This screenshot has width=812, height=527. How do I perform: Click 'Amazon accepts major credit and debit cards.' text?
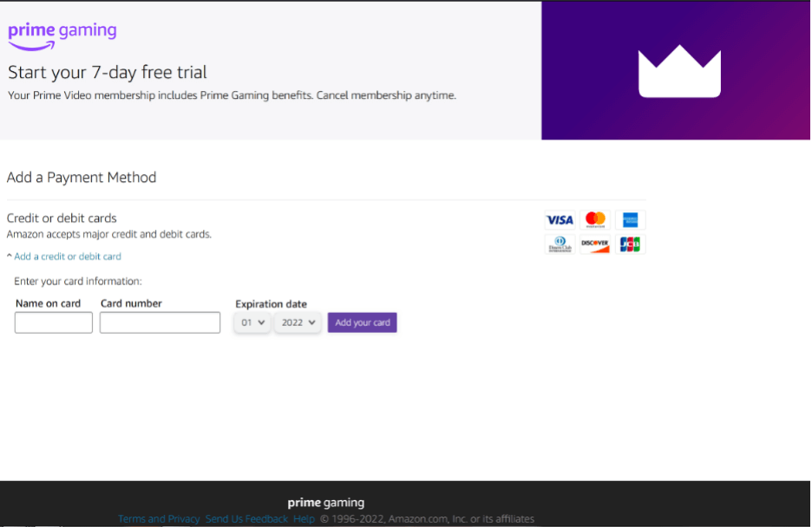[x=109, y=234]
